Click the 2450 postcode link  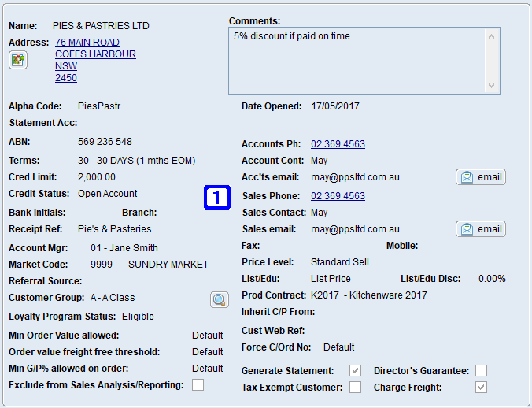tap(66, 78)
